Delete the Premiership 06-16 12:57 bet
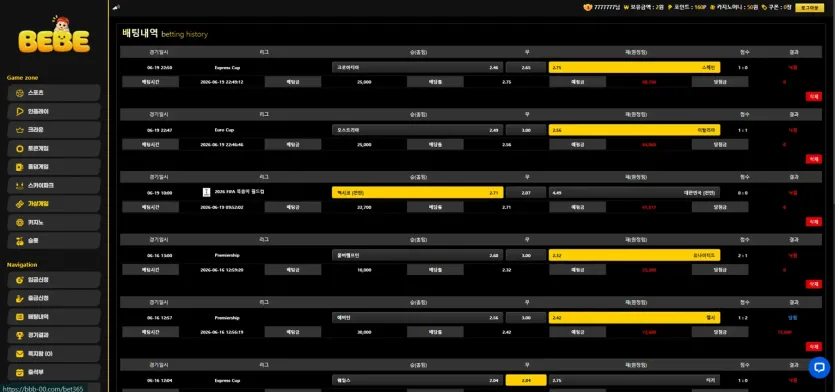Viewport: 835px width, 392px height. (x=813, y=347)
